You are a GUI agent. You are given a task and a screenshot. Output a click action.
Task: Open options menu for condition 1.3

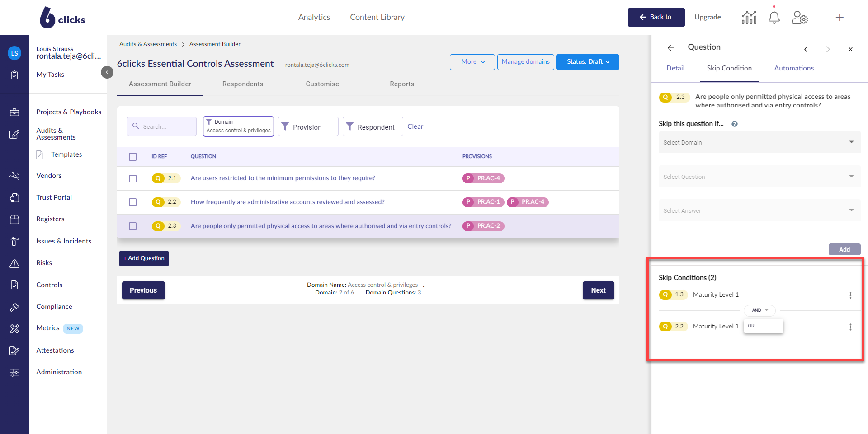[x=850, y=295]
